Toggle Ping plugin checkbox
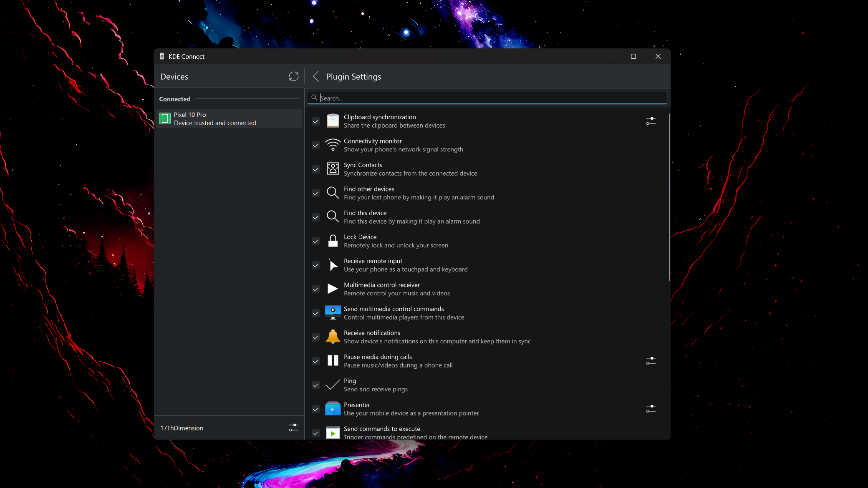Viewport: 868px width, 488px height. pyautogui.click(x=316, y=385)
